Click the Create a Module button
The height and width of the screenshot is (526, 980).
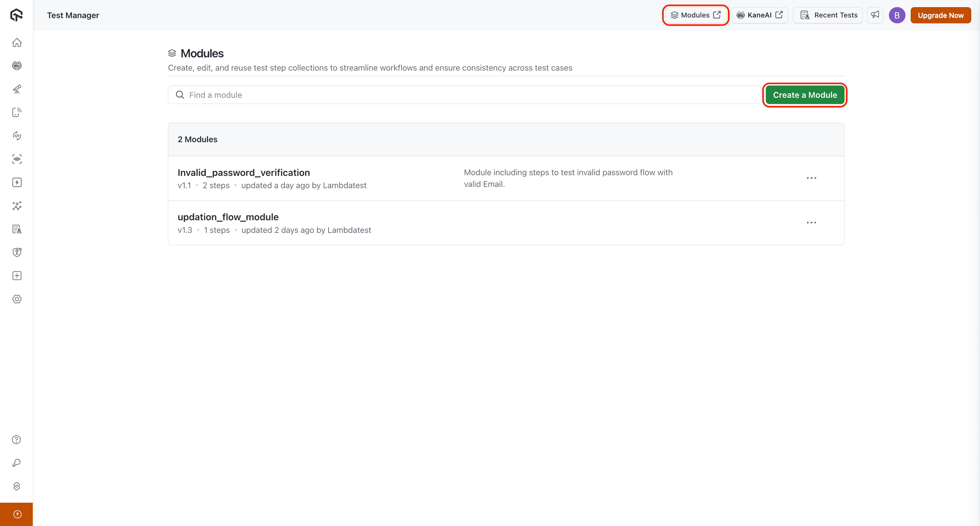pos(805,95)
